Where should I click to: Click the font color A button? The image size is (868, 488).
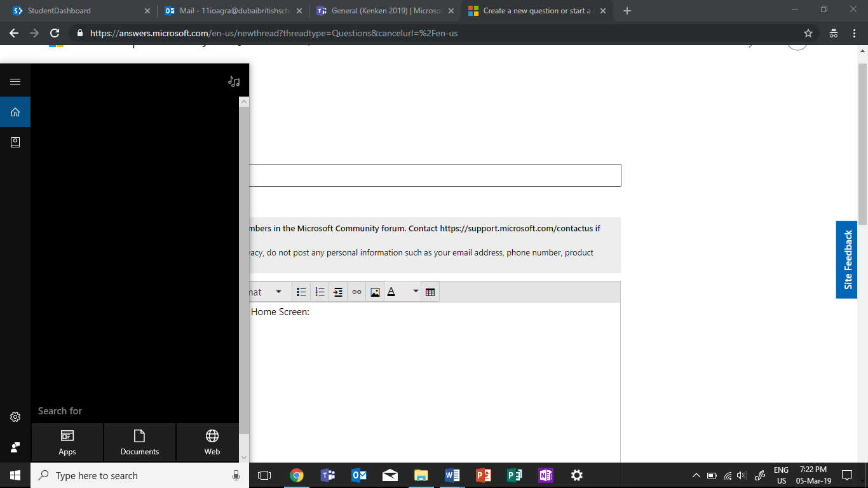click(392, 292)
